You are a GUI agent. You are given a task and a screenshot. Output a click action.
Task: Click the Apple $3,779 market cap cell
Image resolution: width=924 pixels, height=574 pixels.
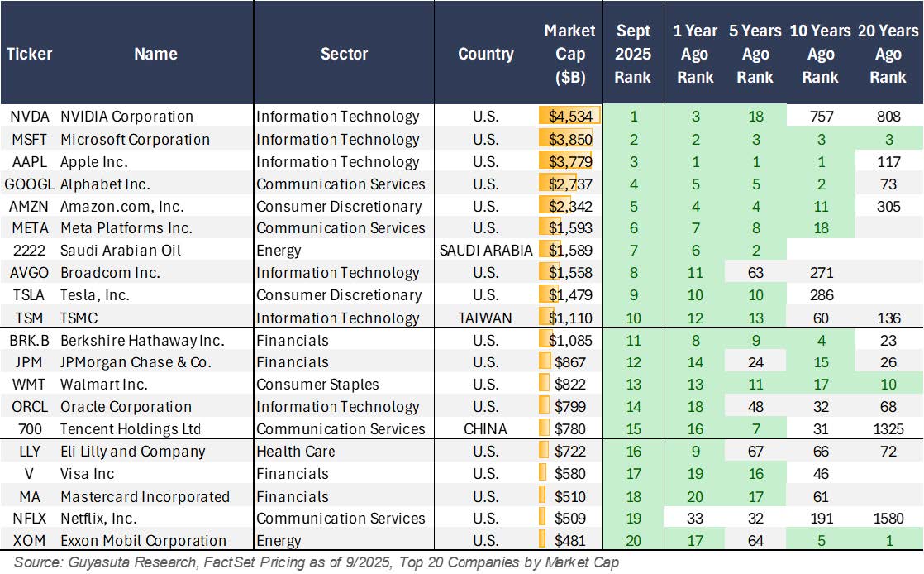(569, 161)
